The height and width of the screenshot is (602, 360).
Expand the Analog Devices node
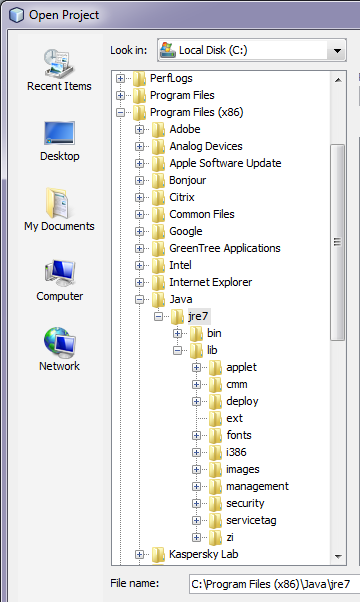pos(139,146)
